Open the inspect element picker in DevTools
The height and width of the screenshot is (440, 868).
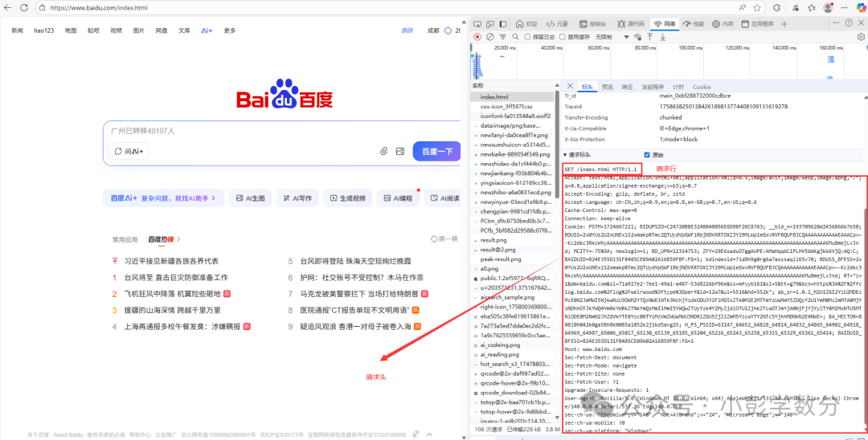[477, 24]
